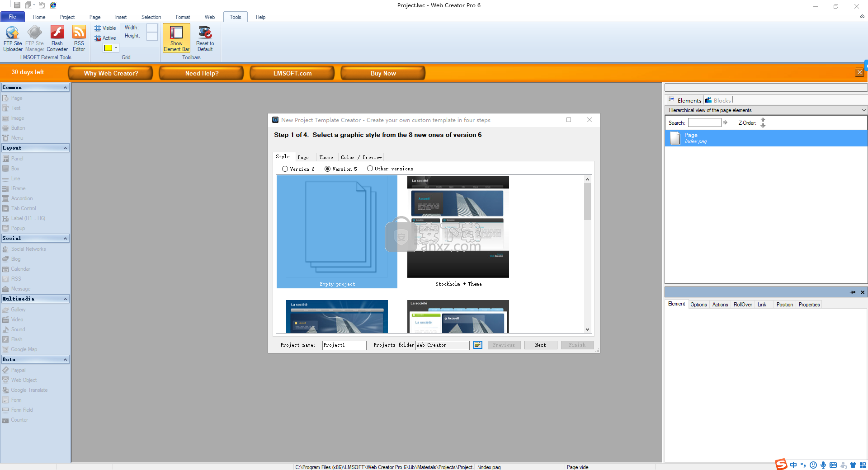Image resolution: width=868 pixels, height=470 pixels.
Task: Select the Empty project template thumbnail
Action: click(337, 232)
